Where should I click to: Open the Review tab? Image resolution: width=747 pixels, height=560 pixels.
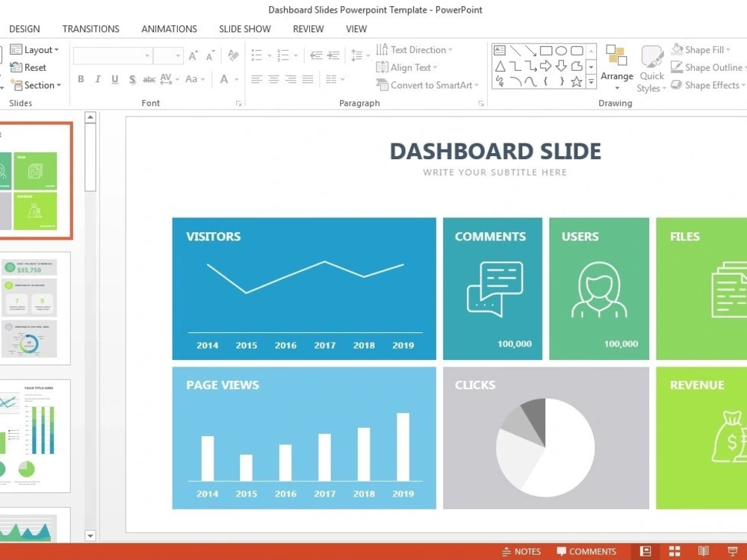309,29
